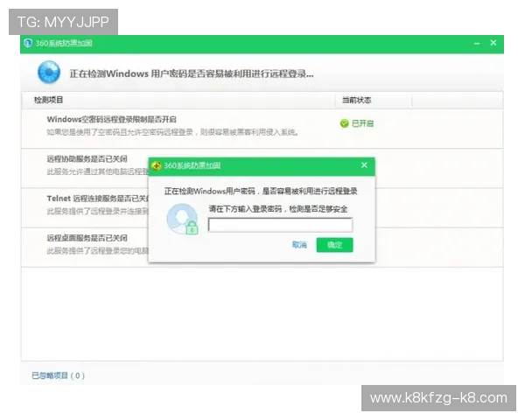Close the 360系统防黑加固 main window
525x420 pixels.
click(x=493, y=43)
